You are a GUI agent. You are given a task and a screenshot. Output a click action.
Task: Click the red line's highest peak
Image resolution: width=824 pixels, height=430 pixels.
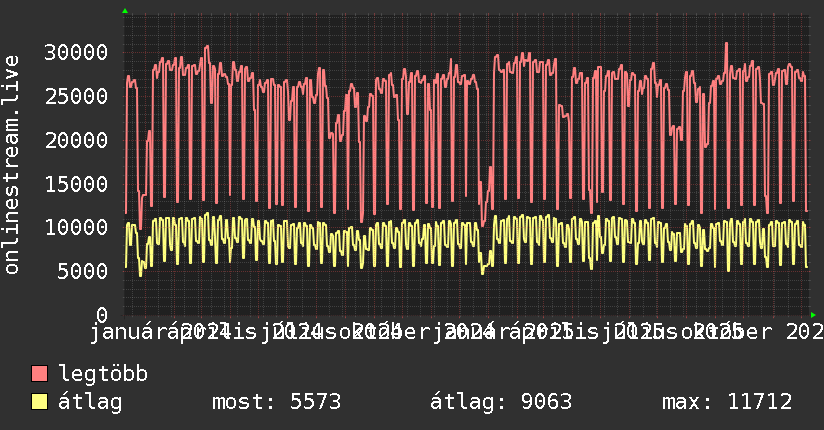[x=726, y=44]
